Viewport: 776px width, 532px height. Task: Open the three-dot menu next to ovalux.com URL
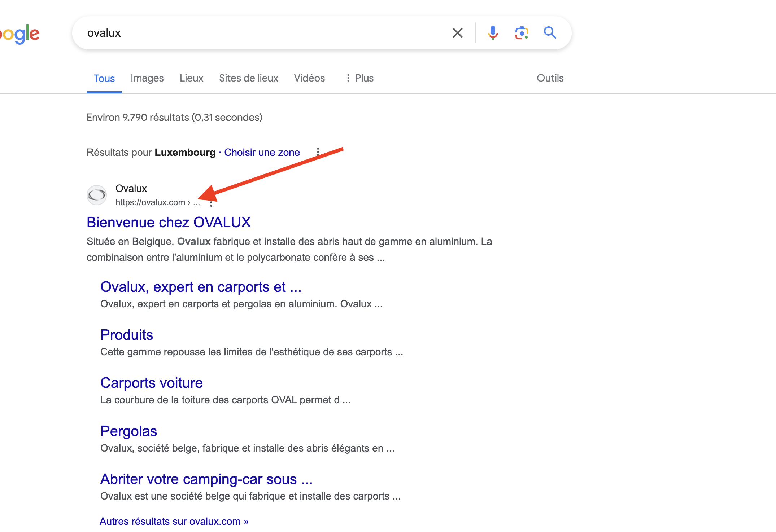point(211,203)
